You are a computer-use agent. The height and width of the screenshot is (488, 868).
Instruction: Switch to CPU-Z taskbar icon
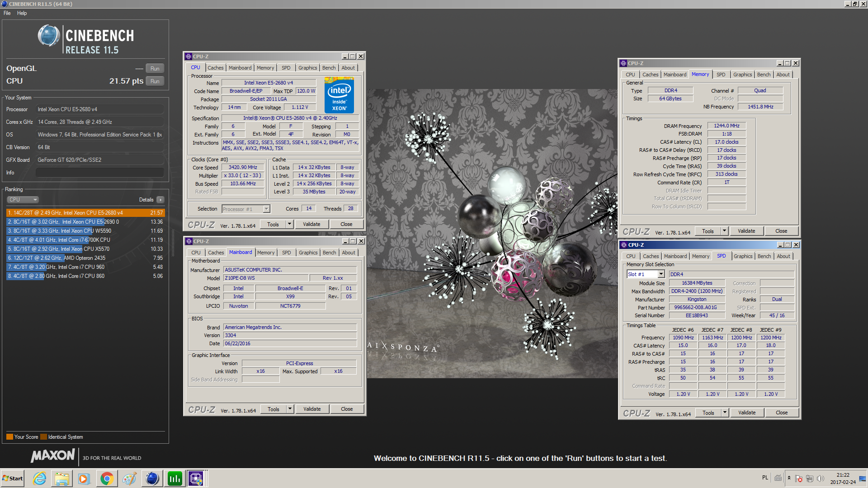click(x=196, y=479)
